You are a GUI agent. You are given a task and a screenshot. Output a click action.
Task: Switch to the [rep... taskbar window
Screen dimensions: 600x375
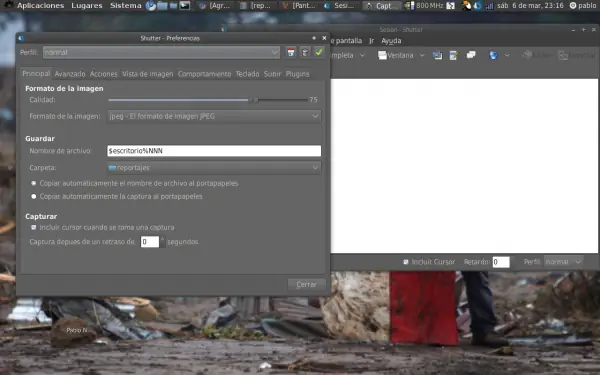256,6
